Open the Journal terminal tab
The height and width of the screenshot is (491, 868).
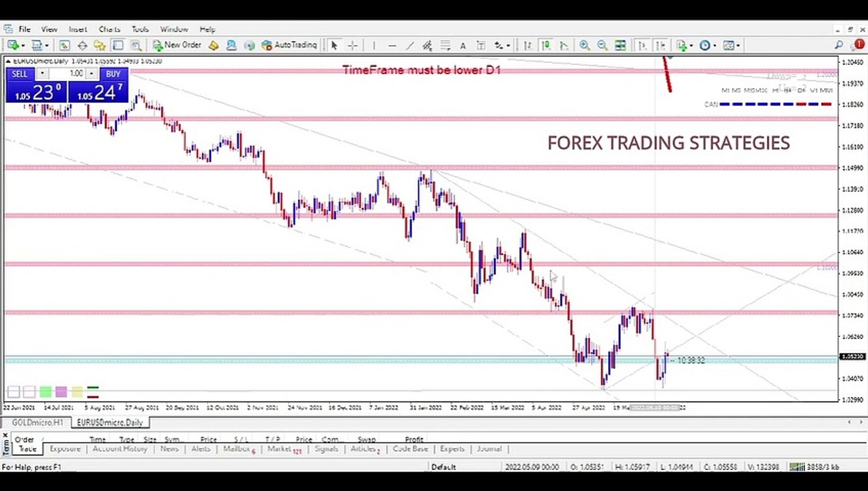coord(489,449)
